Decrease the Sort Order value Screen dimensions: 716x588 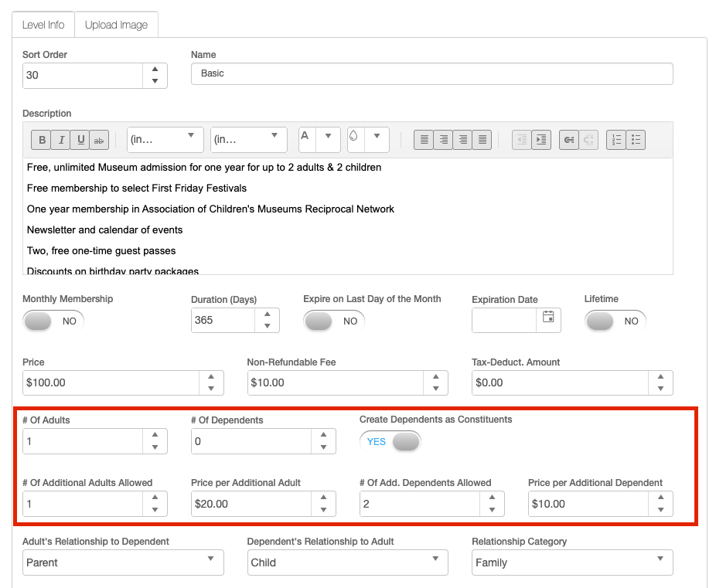point(155,81)
